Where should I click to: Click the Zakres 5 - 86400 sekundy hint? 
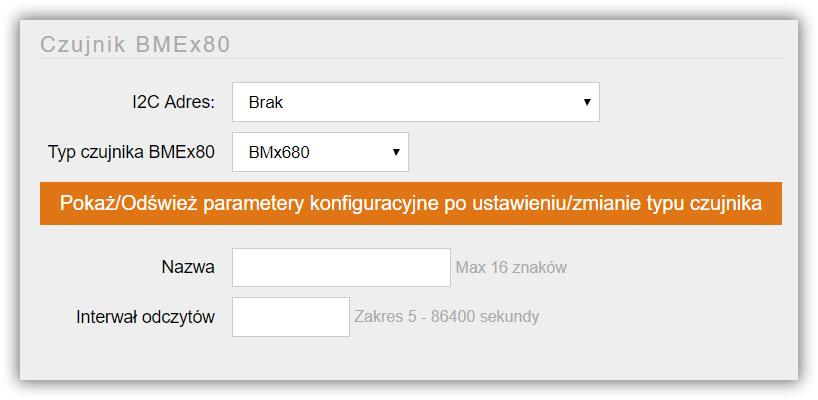pos(447,317)
